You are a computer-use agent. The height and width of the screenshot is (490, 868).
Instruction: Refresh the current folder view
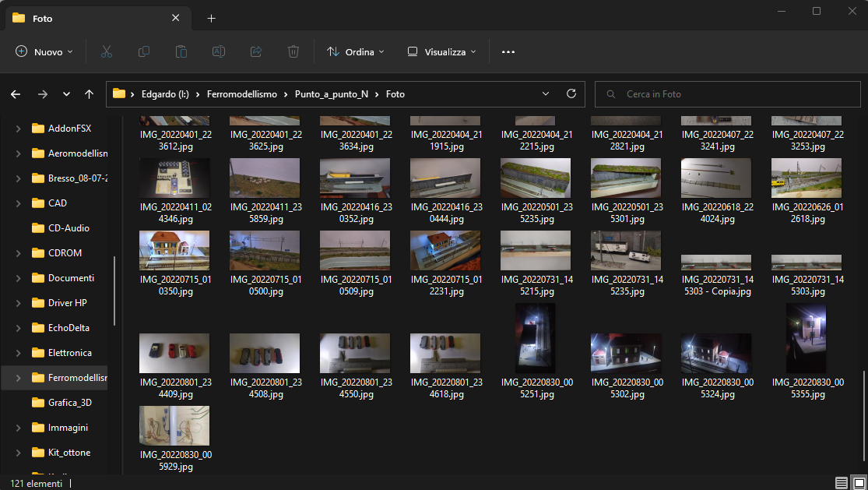(571, 94)
